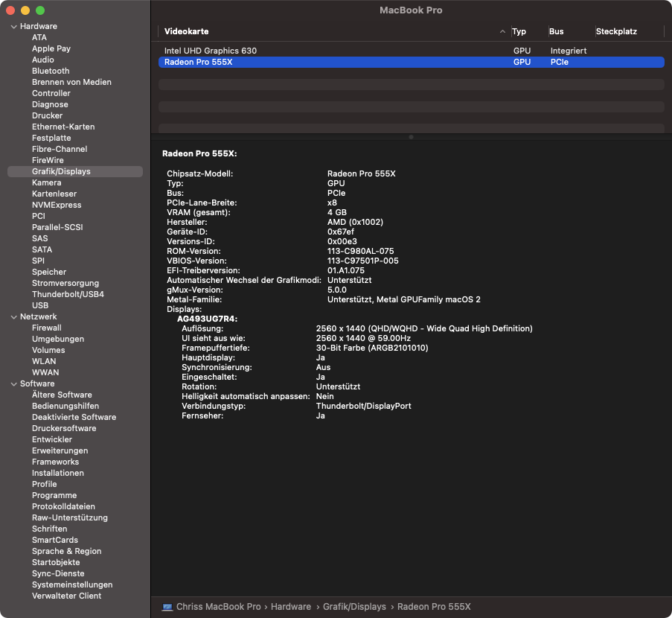Select FireWire in the sidebar
This screenshot has width=672, height=618.
pos(48,160)
